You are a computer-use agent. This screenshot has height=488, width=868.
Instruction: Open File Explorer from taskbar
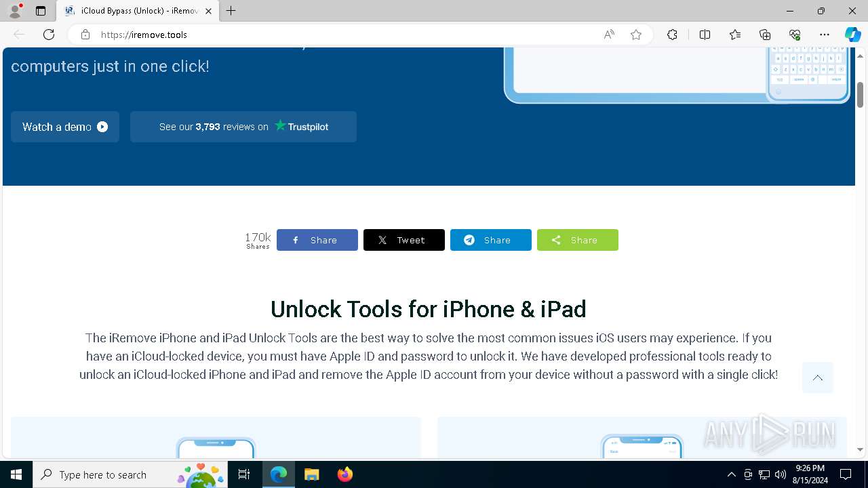[311, 474]
